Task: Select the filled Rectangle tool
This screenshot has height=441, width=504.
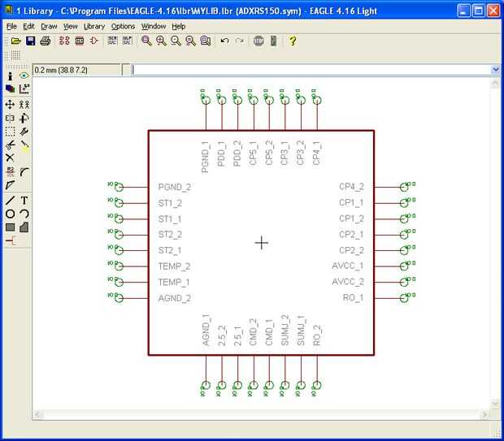Action: click(10, 227)
